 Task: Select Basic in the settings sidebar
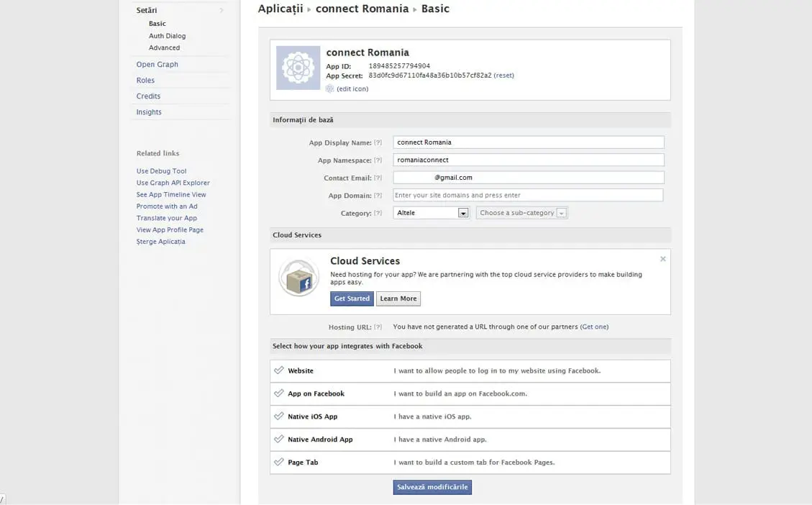tap(158, 23)
